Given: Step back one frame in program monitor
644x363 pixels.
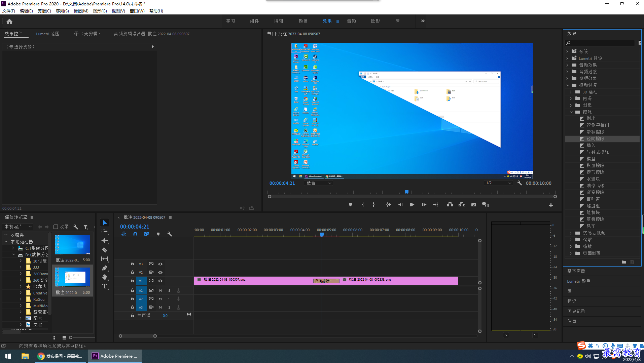Looking at the screenshot, I should click(x=400, y=205).
